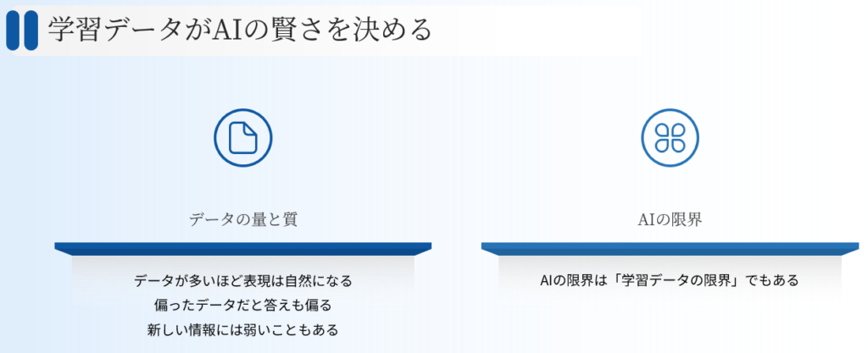868x353 pixels.
Task: Click the blue double-bar icon beside the title
Action: 22,30
